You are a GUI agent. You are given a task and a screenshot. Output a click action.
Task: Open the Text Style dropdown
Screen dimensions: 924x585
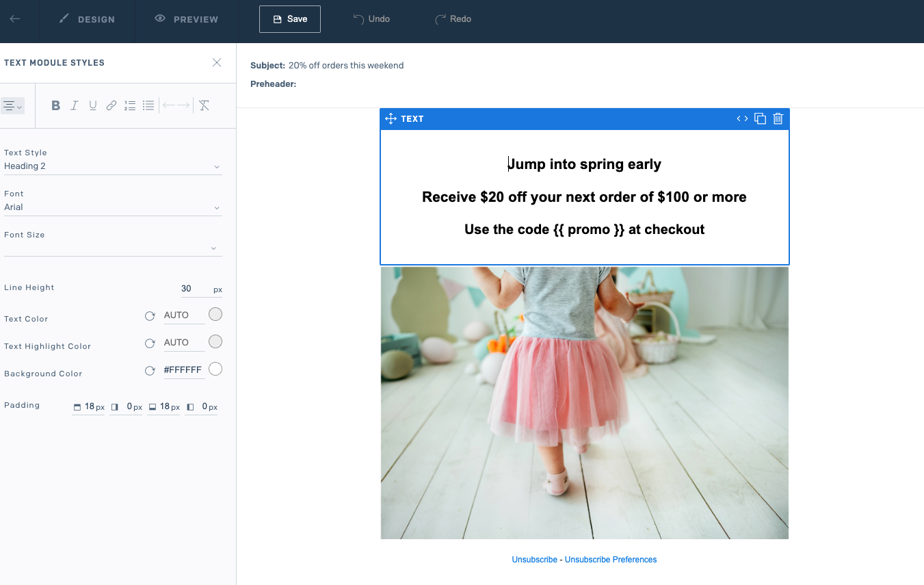(x=113, y=166)
